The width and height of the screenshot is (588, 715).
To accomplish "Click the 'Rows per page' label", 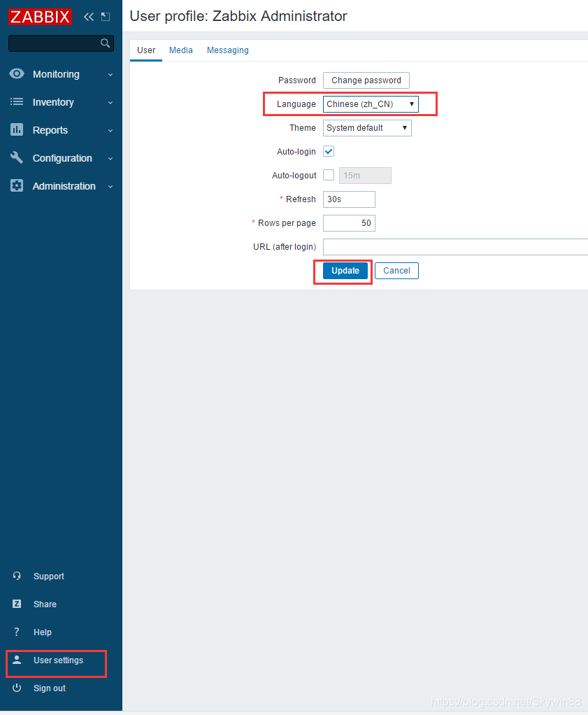I will [x=287, y=223].
